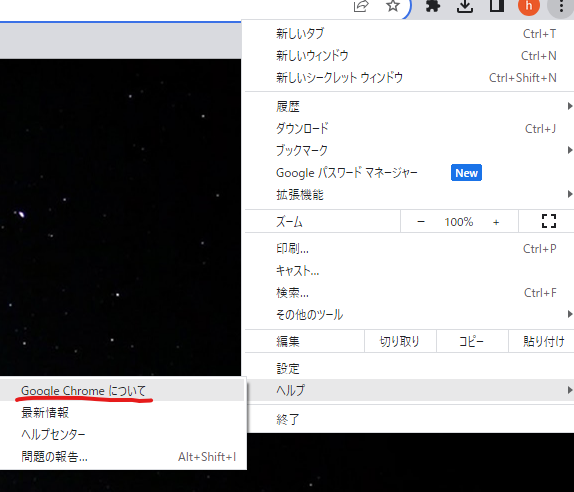Choose 終了 to quit Chrome

point(409,419)
